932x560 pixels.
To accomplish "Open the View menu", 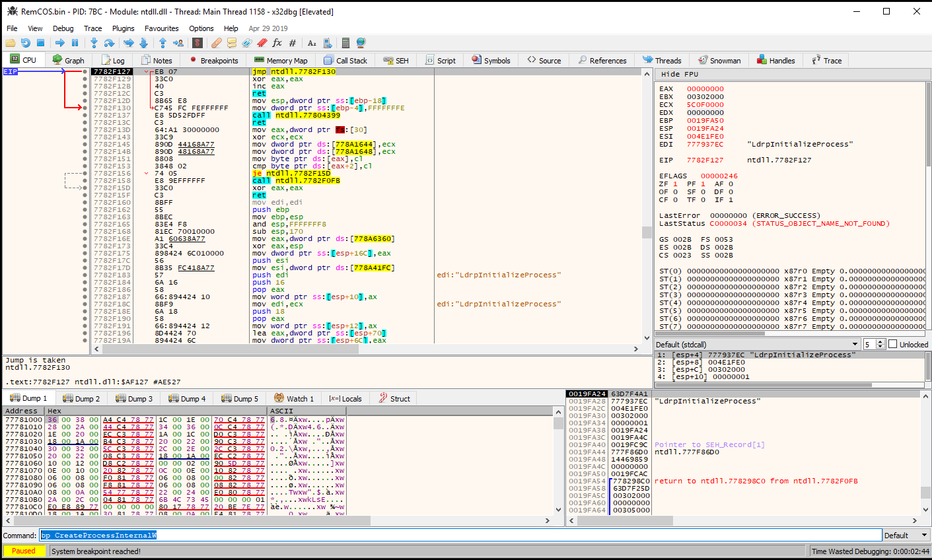I will tap(35, 28).
